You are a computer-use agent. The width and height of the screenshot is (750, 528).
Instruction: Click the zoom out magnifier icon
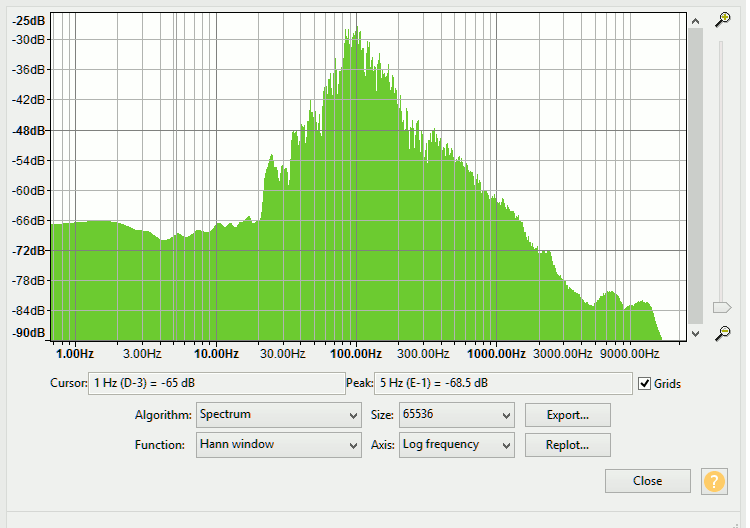tap(722, 333)
